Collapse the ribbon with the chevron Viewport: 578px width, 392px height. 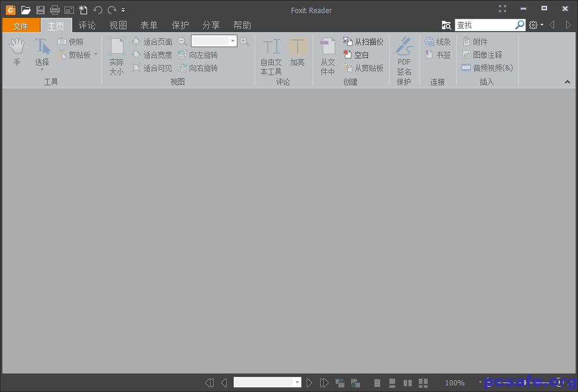click(x=567, y=82)
